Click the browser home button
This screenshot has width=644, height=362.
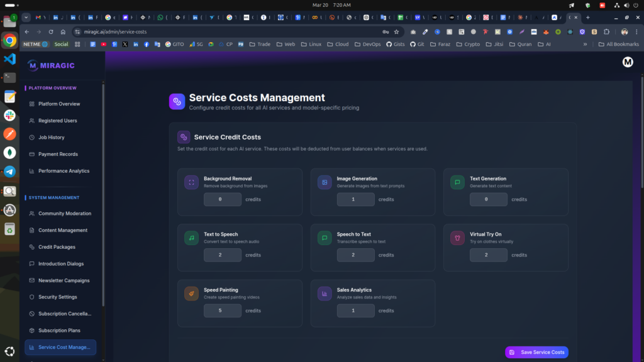point(63,31)
